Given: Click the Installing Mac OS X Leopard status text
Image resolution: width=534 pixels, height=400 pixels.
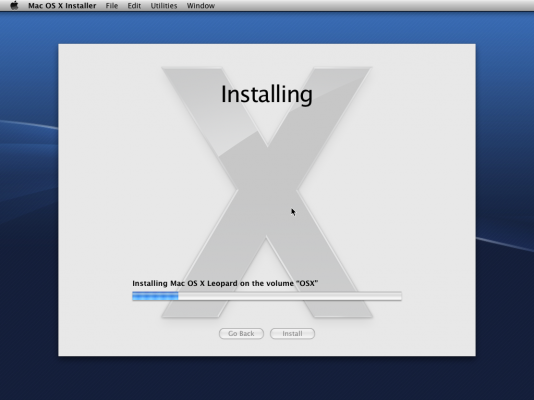Looking at the screenshot, I should click(225, 283).
